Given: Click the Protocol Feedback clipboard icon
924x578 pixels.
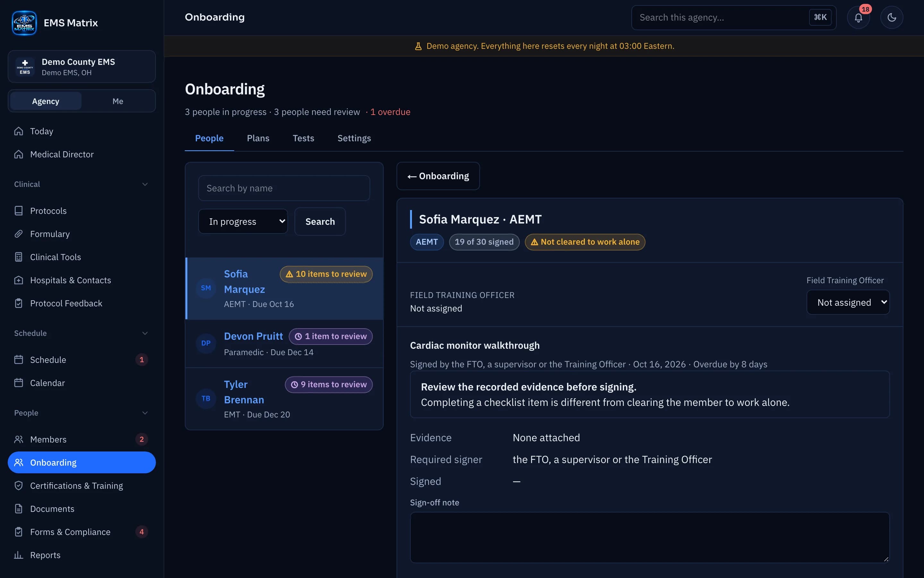Looking at the screenshot, I should click(18, 303).
